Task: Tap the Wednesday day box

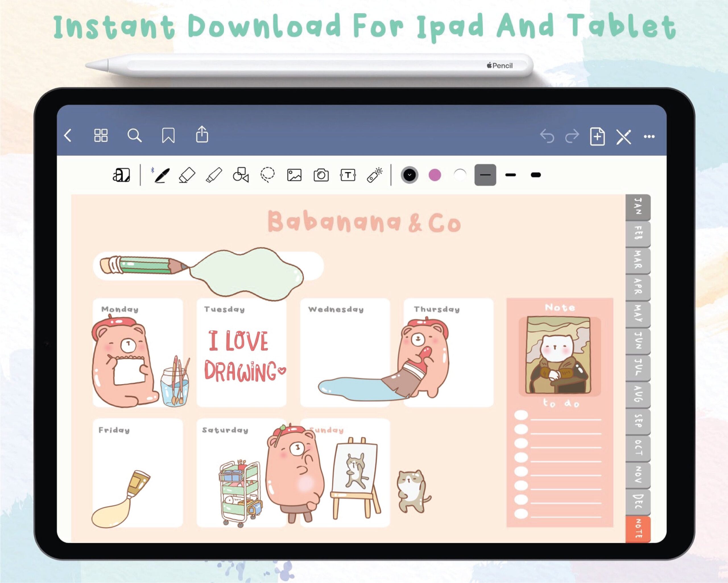Action: (345, 352)
